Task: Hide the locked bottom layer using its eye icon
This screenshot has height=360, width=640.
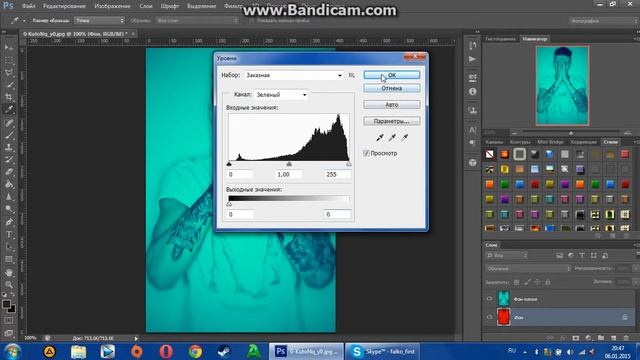Action: click(489, 317)
